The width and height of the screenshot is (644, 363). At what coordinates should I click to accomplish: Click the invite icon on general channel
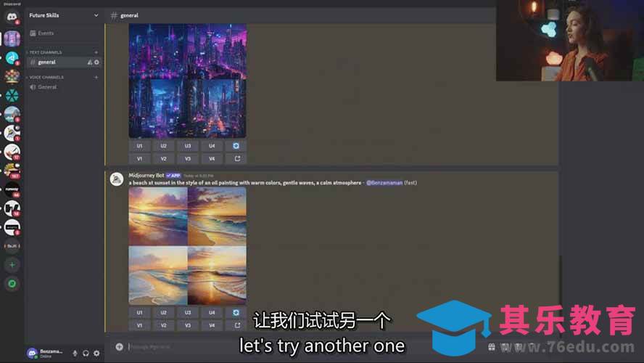point(89,62)
